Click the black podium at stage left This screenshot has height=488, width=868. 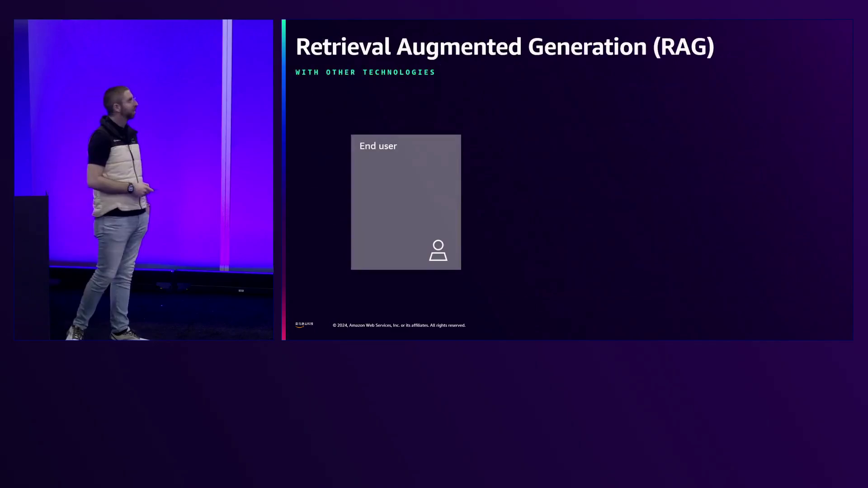tap(32, 267)
